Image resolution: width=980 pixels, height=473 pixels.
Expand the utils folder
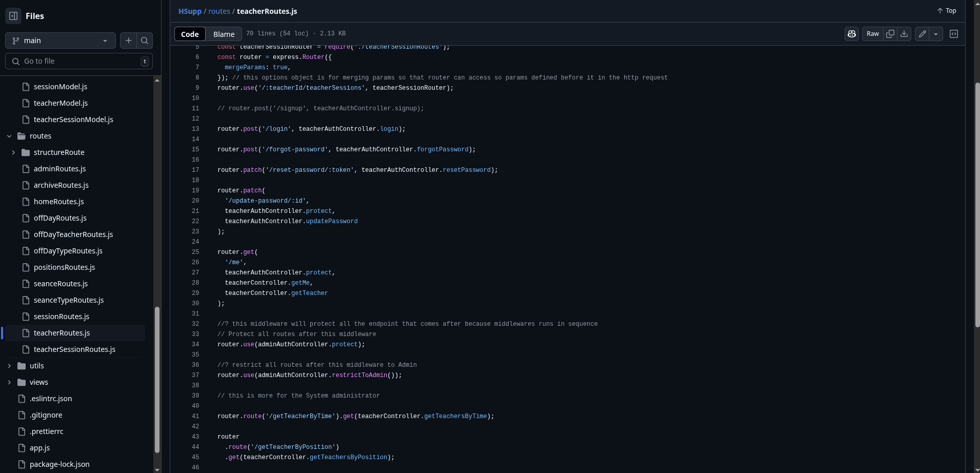point(9,366)
